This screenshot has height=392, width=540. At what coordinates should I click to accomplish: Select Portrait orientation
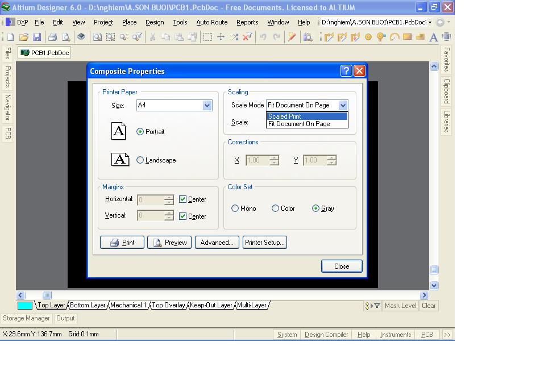click(x=151, y=132)
